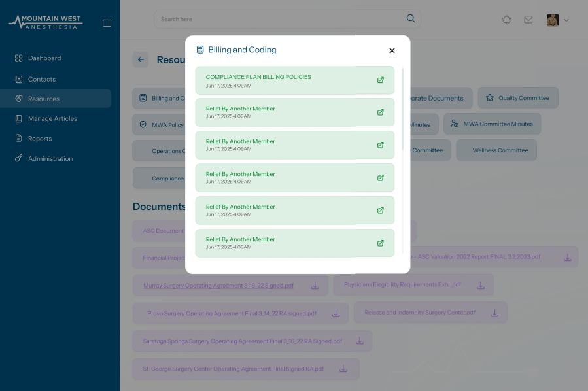The height and width of the screenshot is (391, 588).
Task: Close the Billing and Coding dialog
Action: (x=392, y=50)
